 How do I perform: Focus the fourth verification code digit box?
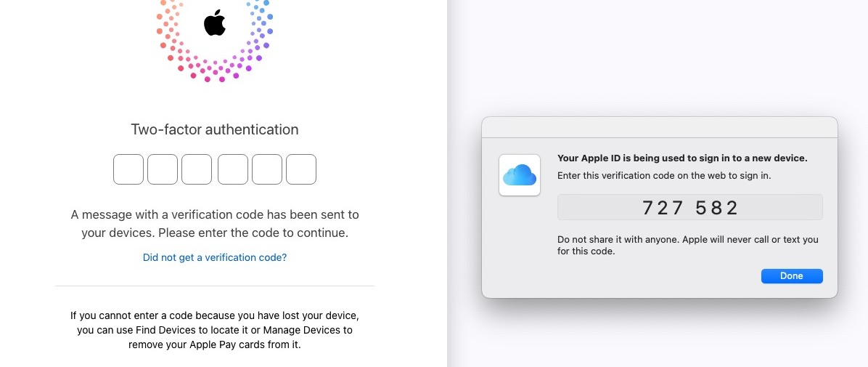[233, 169]
